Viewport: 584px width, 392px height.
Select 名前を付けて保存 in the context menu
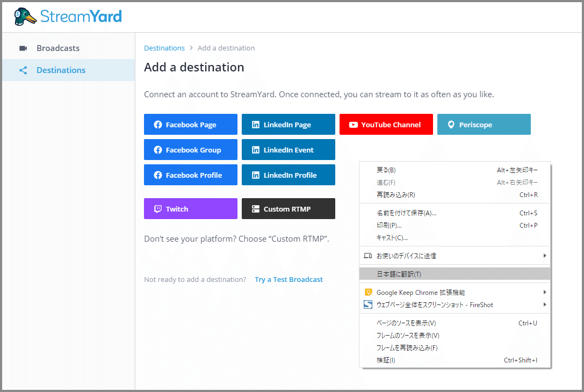(x=406, y=213)
